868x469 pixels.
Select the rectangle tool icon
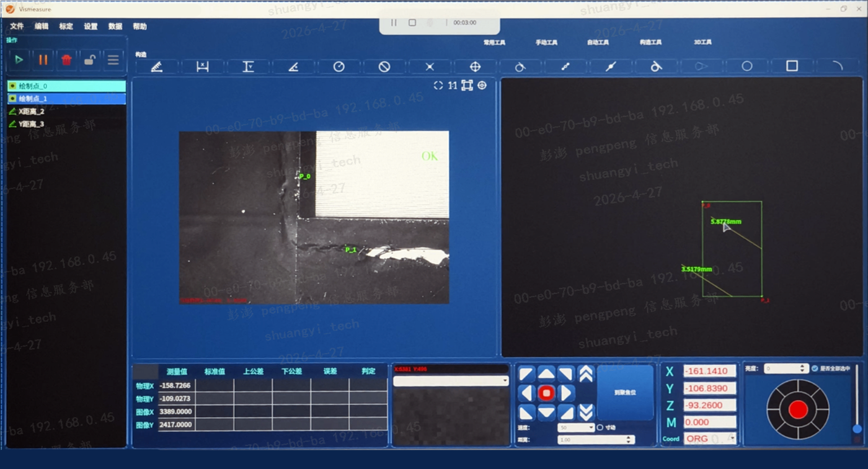tap(792, 66)
